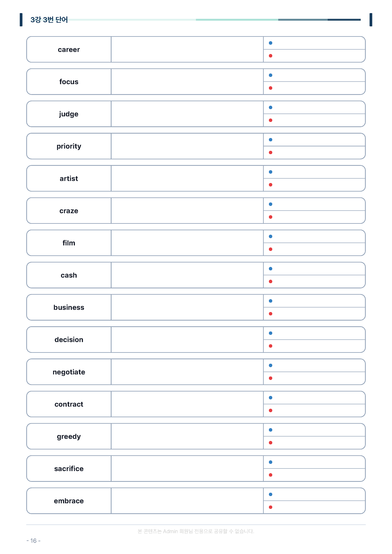The width and height of the screenshot is (392, 554).
Task: Click the blue dot in the artist row
Action: tap(271, 172)
